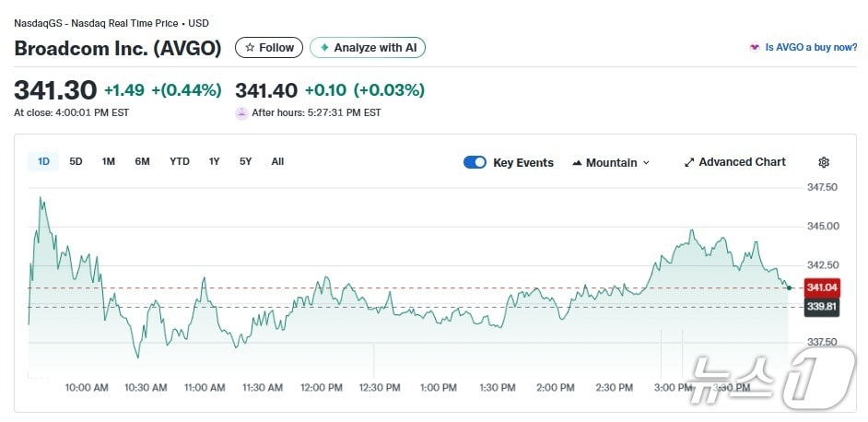
Task: Open chart settings gear icon
Action: coord(824,162)
